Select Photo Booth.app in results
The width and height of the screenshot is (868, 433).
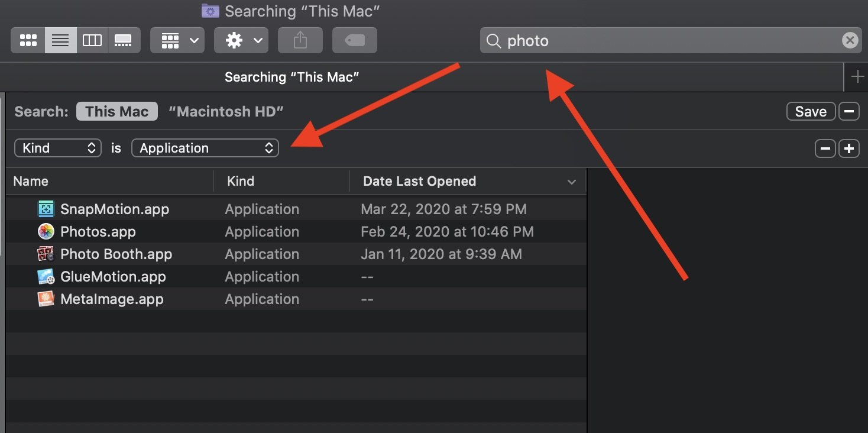pyautogui.click(x=116, y=254)
